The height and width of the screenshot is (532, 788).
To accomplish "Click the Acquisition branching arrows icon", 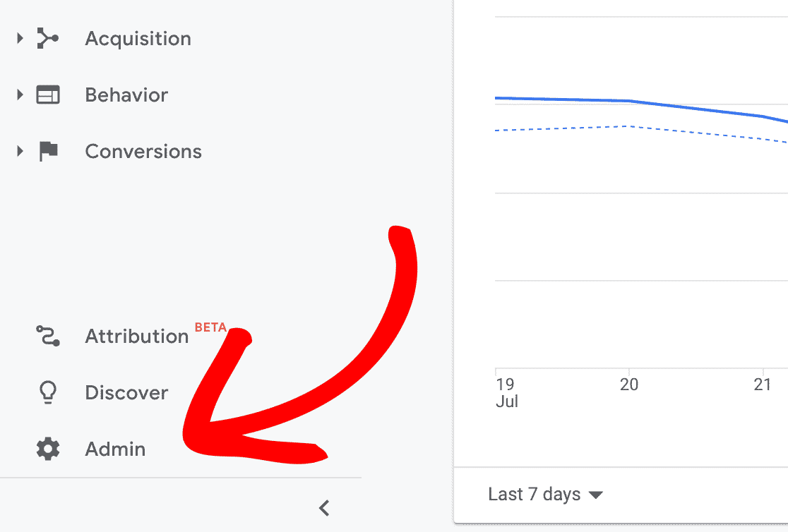I will 47,39.
